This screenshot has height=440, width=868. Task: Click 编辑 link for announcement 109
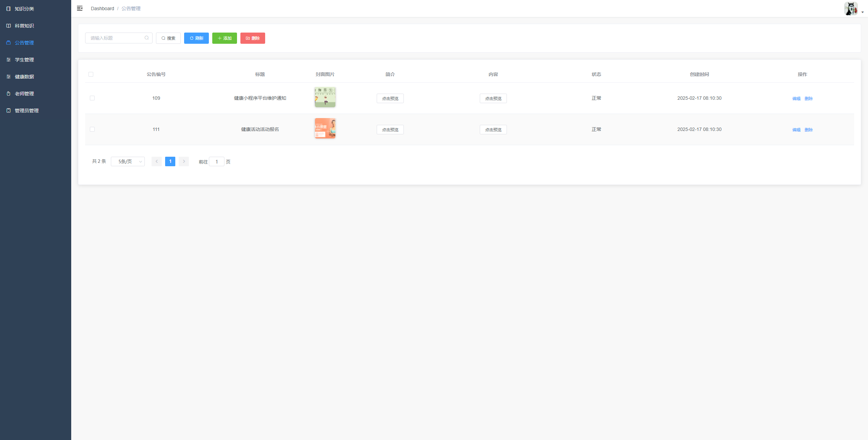[796, 98]
